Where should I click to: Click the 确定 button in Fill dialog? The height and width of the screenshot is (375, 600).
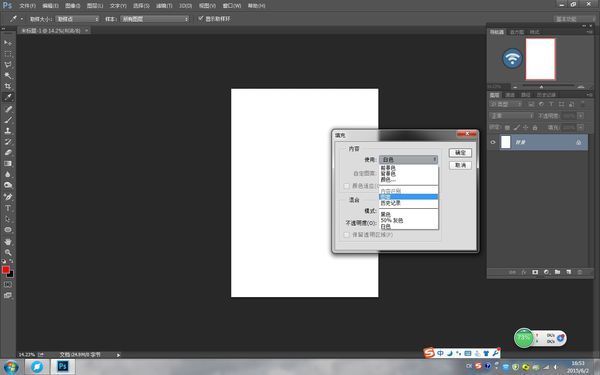[x=460, y=153]
